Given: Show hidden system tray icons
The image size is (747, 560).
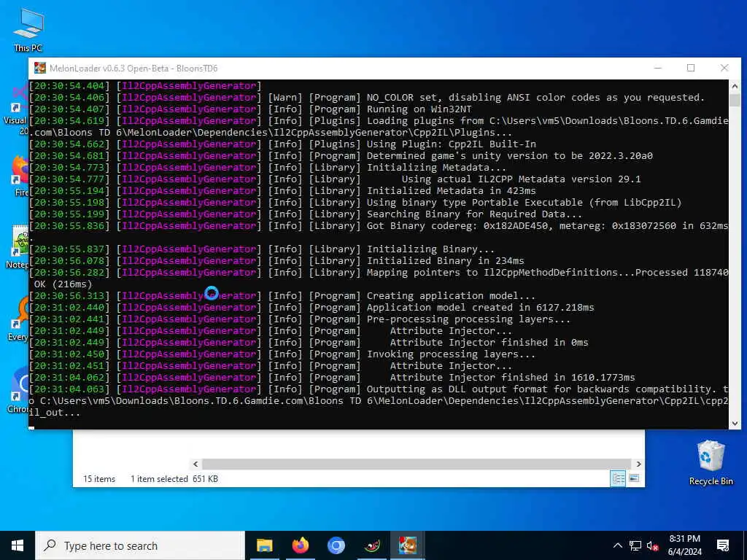Looking at the screenshot, I should coord(617,545).
